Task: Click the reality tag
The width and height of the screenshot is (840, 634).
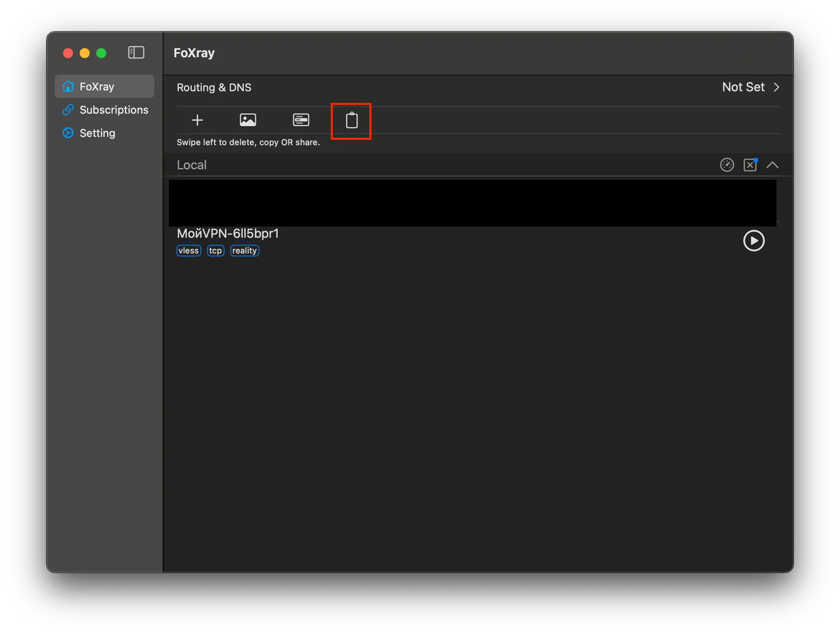Action: (245, 251)
